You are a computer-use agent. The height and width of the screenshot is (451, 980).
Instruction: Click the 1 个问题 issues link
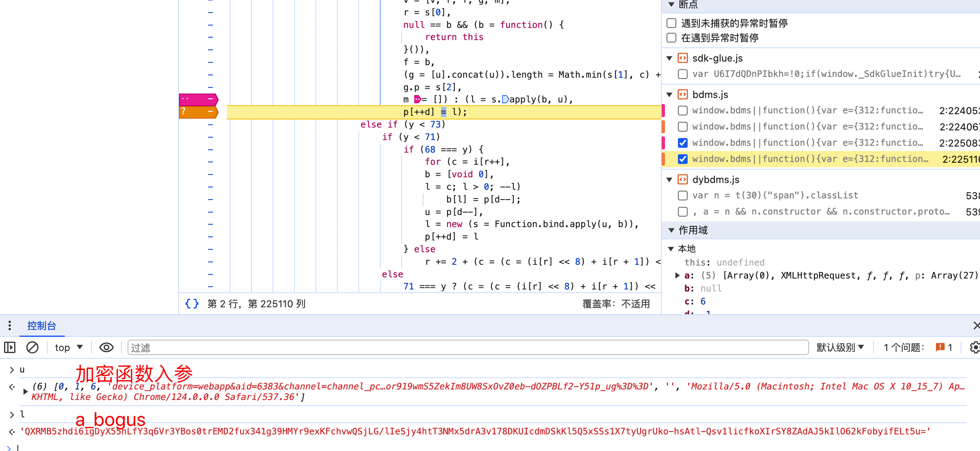click(904, 347)
